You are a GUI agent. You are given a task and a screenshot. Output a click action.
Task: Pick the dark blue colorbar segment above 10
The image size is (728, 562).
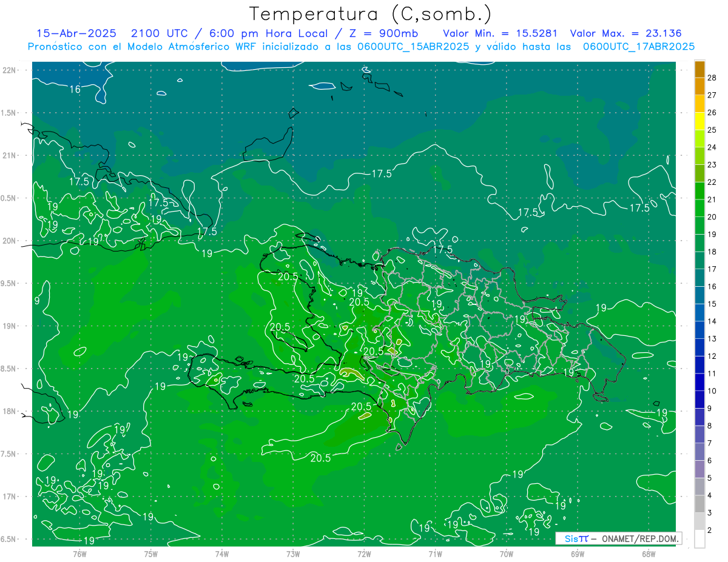tap(699, 382)
